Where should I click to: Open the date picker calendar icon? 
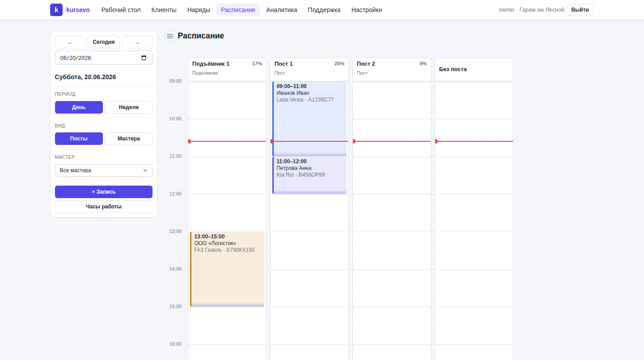click(x=144, y=58)
